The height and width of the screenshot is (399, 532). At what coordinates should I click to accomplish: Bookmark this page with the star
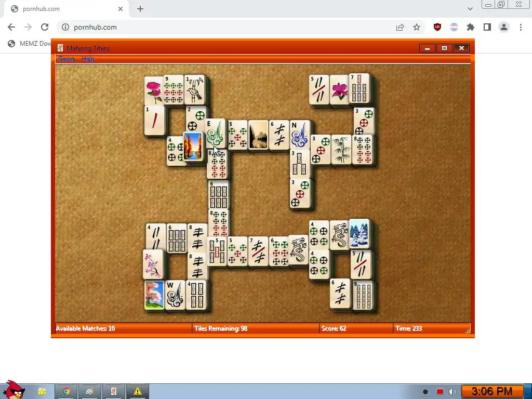(x=417, y=27)
